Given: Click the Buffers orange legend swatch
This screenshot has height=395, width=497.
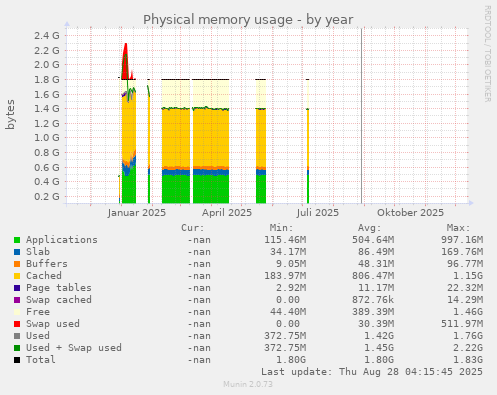Looking at the screenshot, I should click(17, 264).
